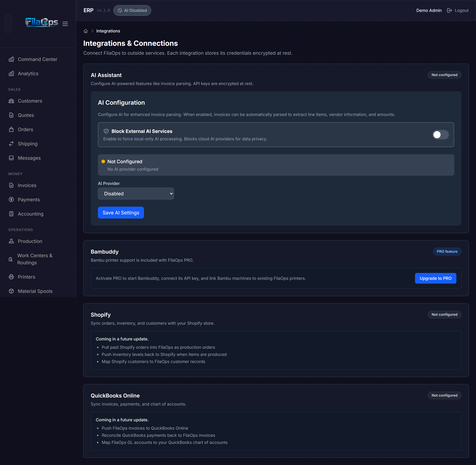Click the PRO feature badge on Bambuddy
Screen dimensions: 476x465
[x=447, y=251]
